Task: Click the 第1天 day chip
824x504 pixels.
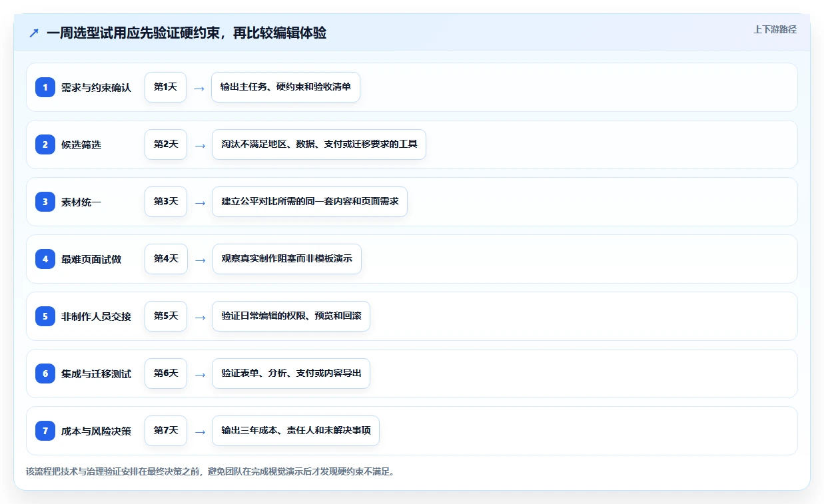Action: [166, 87]
